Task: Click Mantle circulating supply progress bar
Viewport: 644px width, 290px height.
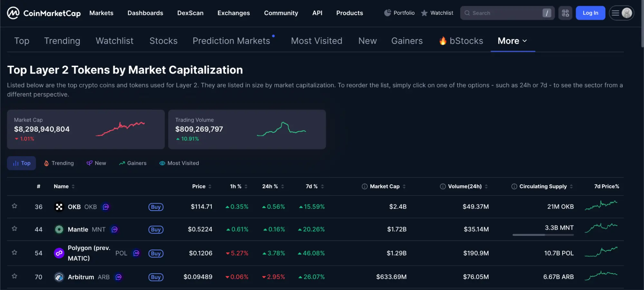Action: 543,235
